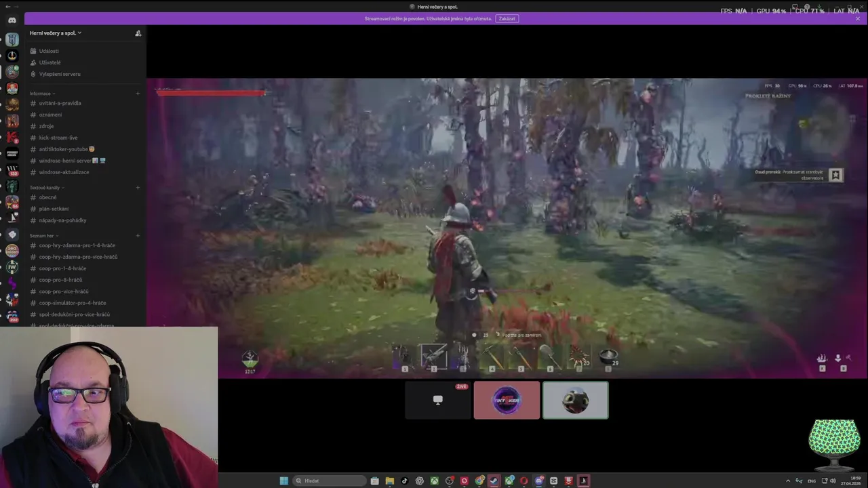This screenshot has height=488, width=868.
Task: Open Vylepšení serveru boosts entry
Action: click(85, 74)
